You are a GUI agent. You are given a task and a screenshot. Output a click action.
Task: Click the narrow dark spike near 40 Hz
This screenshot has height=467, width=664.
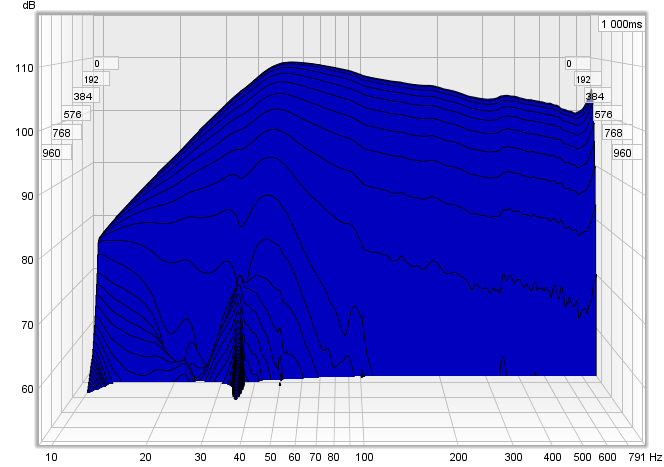tap(238, 375)
